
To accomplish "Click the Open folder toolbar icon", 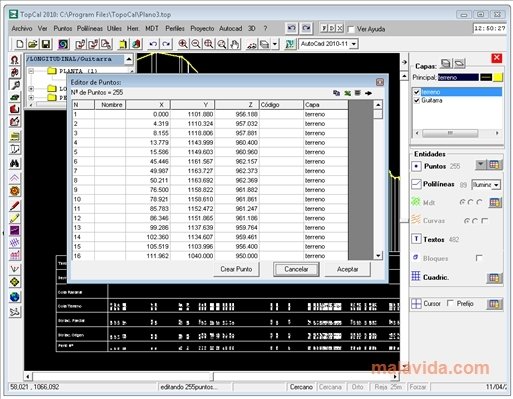I will point(33,44).
